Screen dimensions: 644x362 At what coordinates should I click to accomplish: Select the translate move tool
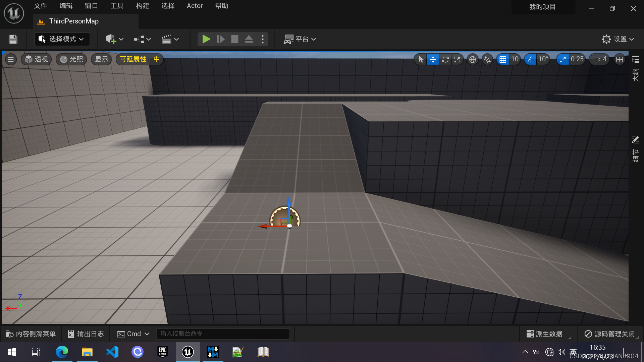tap(433, 60)
